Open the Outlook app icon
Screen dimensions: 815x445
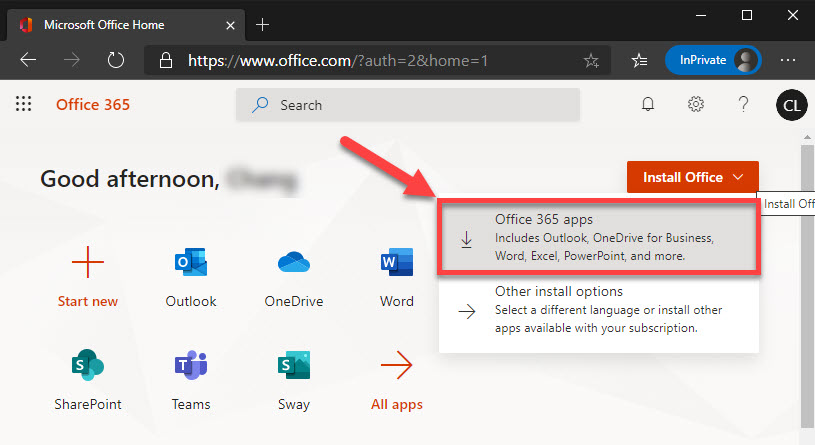191,262
